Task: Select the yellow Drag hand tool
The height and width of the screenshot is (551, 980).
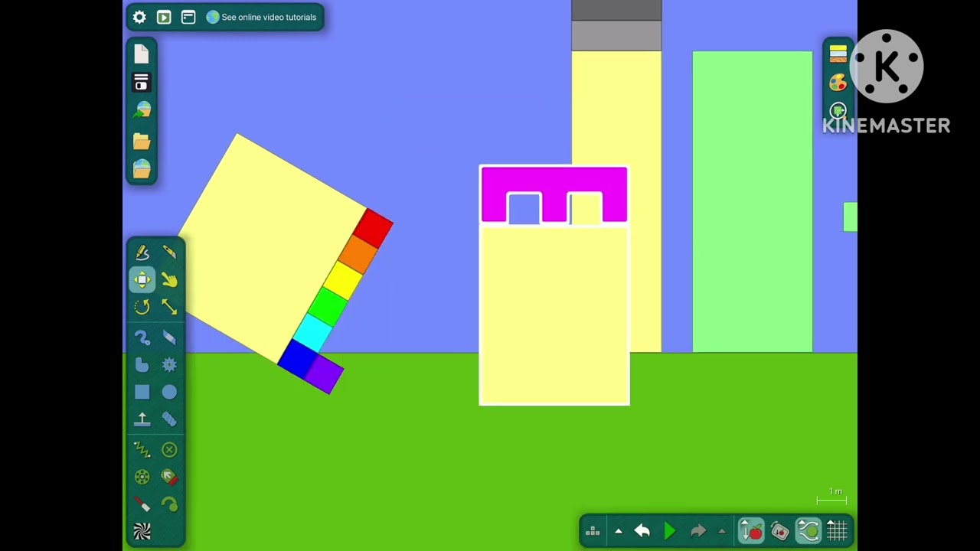Action: coord(169,279)
